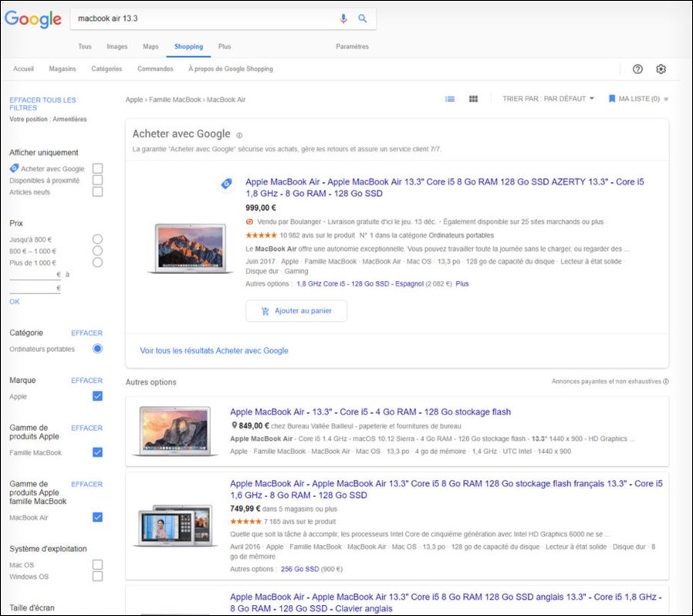Open the settings gear icon
Screen dimensions: 693x616
tap(661, 69)
